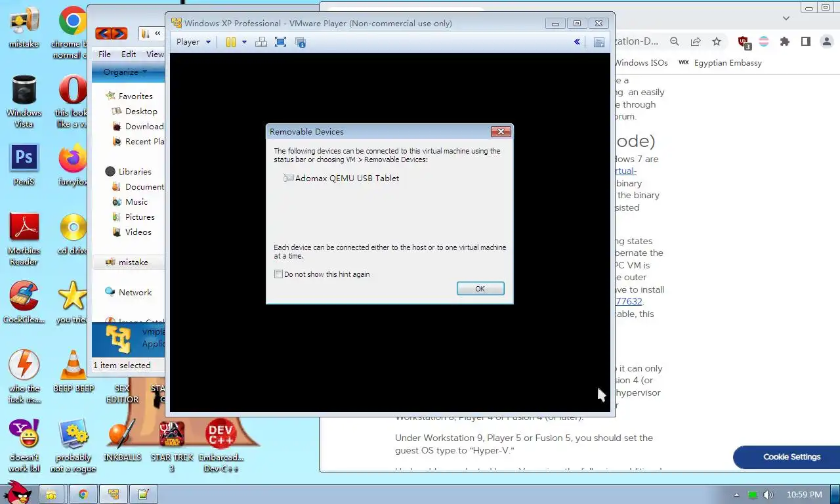Image resolution: width=840 pixels, height=504 pixels.
Task: Expand the power options arrow beside pause icon
Action: [244, 42]
